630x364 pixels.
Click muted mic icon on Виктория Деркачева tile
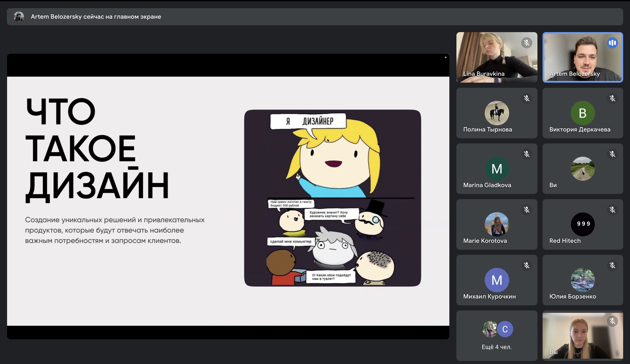click(612, 98)
